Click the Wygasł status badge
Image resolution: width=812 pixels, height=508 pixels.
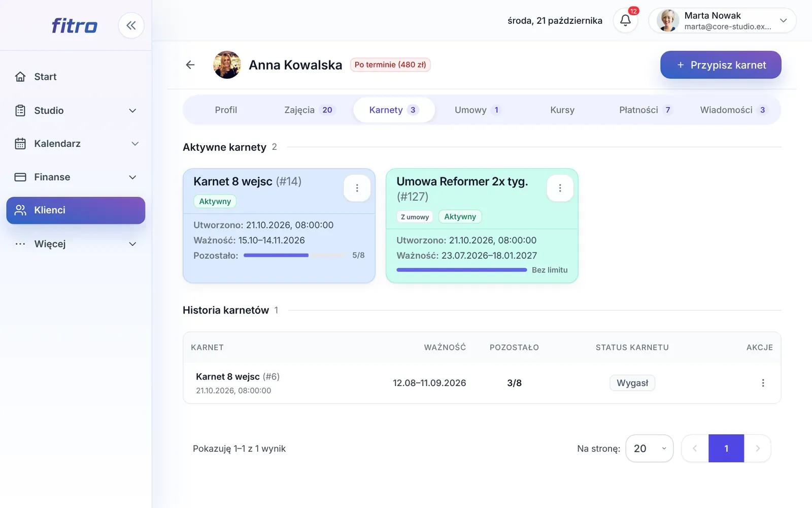pyautogui.click(x=632, y=383)
